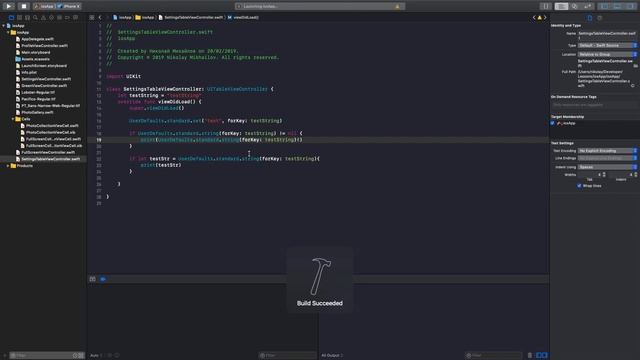Click viewDidLoad() in jump bar
640x360 pixels.
(x=243, y=18)
